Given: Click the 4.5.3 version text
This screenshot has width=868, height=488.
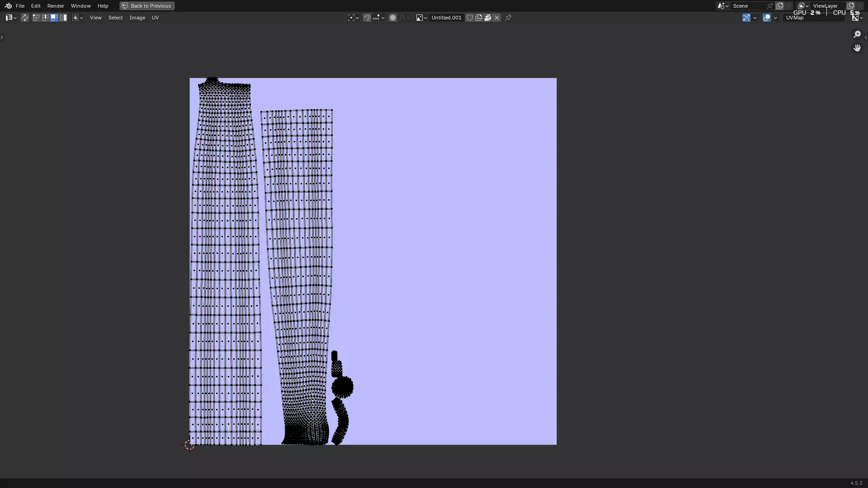Looking at the screenshot, I should 856,483.
